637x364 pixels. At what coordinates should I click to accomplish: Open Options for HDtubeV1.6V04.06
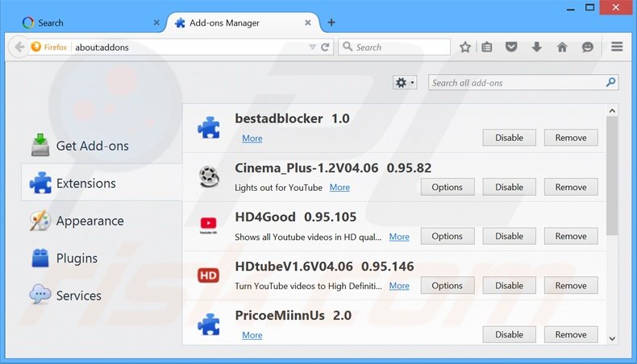[x=448, y=286]
